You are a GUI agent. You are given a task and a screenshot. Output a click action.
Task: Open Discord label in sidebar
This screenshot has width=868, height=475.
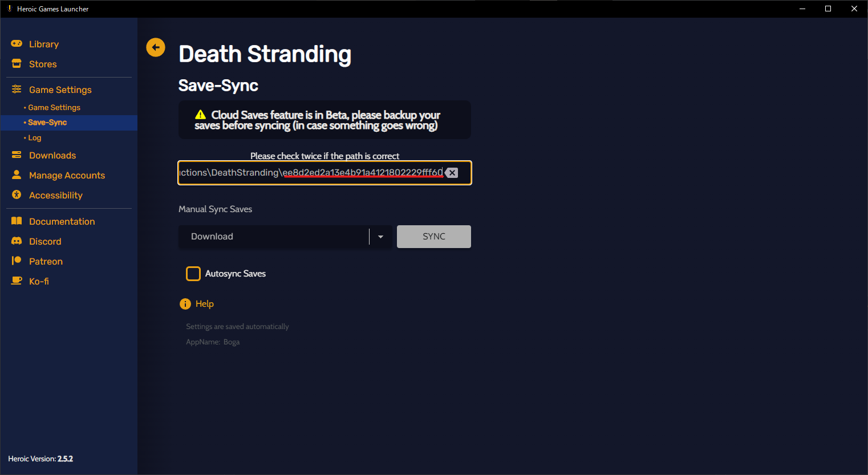pos(45,241)
